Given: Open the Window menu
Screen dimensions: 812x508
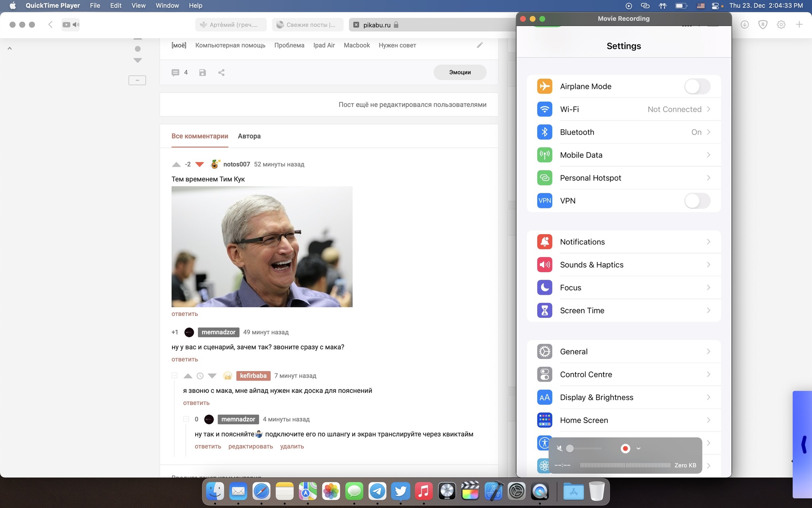Looking at the screenshot, I should tap(167, 6).
